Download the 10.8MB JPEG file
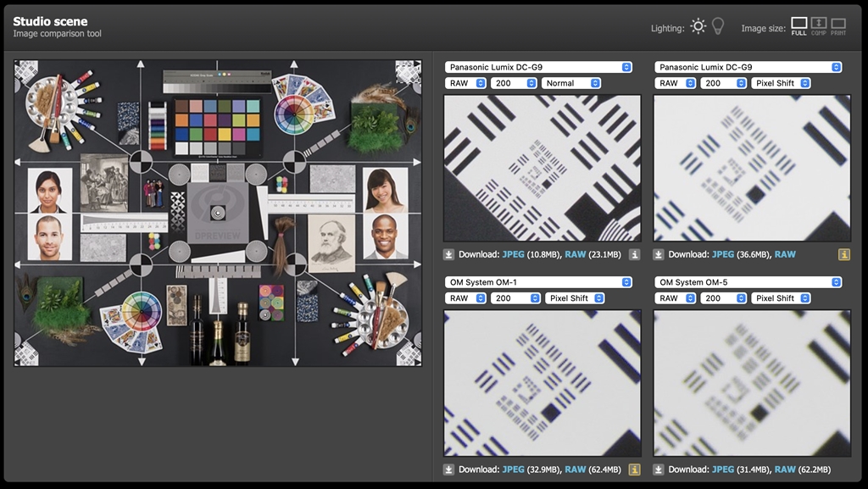The height and width of the screenshot is (489, 868). click(513, 254)
